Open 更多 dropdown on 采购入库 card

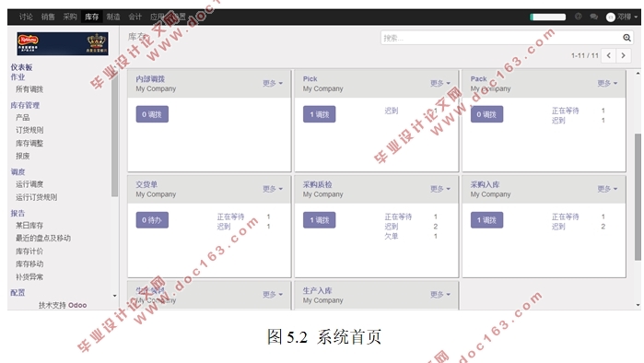point(607,189)
